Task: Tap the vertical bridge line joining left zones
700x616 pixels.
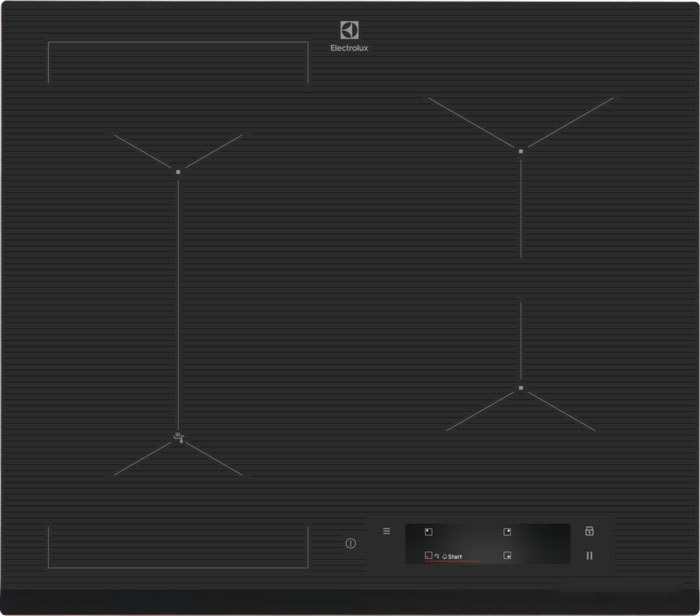Action: [178, 300]
